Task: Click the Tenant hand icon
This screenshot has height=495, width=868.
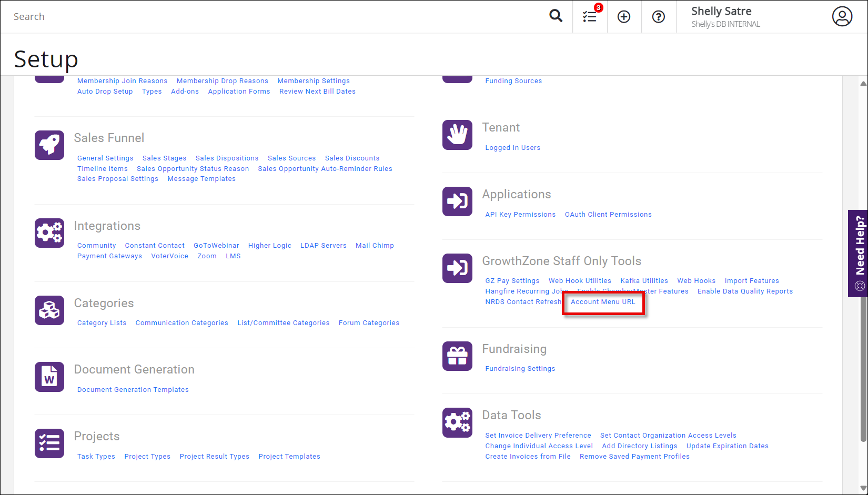Action: click(457, 135)
